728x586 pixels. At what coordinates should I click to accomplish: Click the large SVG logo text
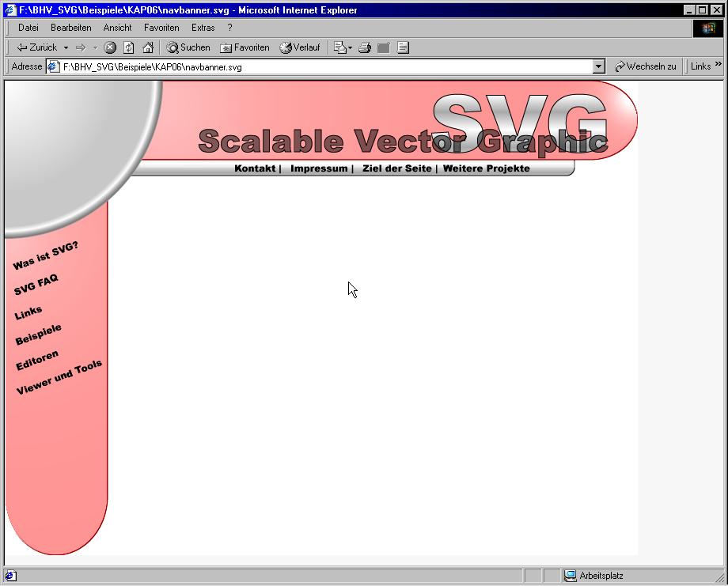pyautogui.click(x=520, y=122)
